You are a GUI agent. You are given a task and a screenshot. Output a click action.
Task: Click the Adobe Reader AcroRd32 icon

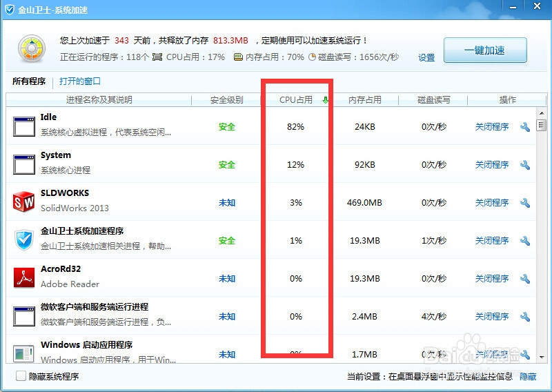pyautogui.click(x=24, y=277)
